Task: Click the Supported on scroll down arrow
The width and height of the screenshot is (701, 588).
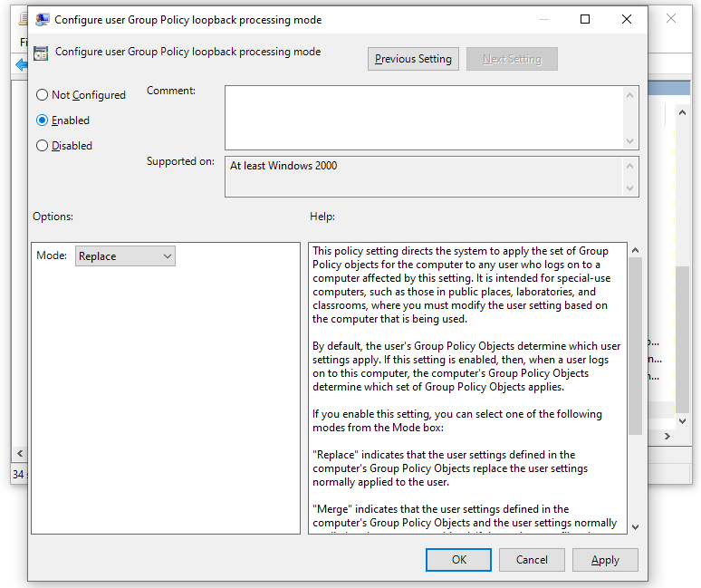Action: pyautogui.click(x=630, y=188)
